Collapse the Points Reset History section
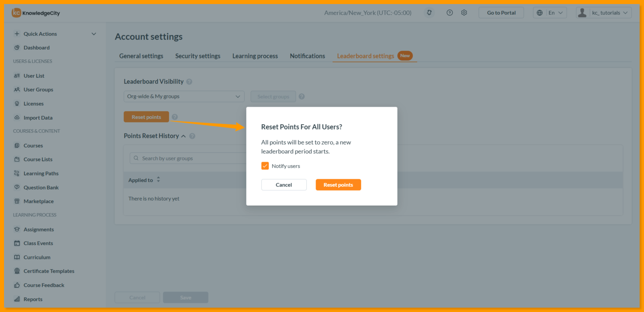 click(x=183, y=136)
